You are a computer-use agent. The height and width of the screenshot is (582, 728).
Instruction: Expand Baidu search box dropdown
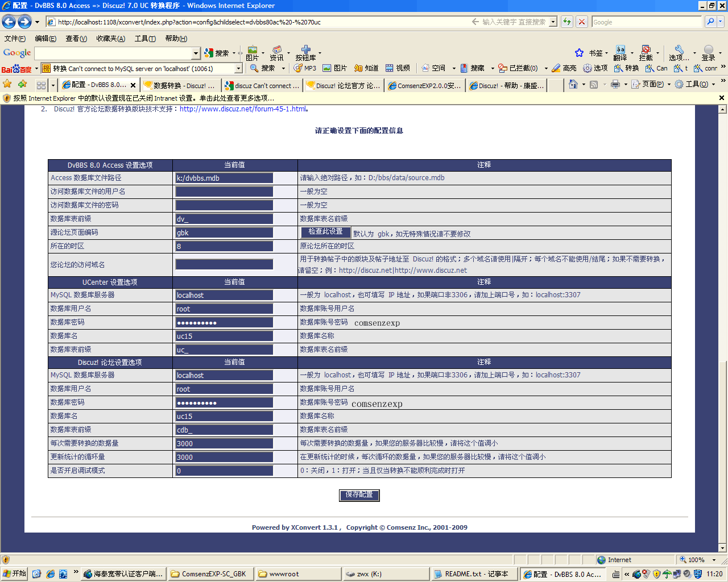point(238,68)
